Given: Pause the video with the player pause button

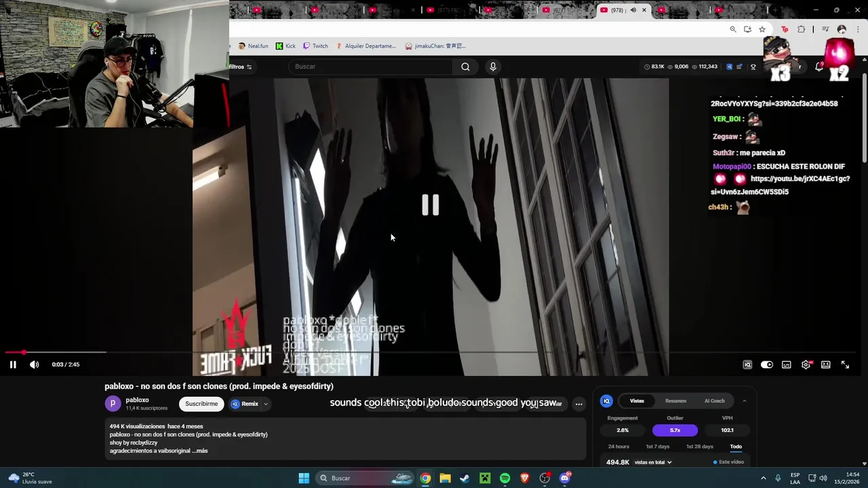Looking at the screenshot, I should 13,365.
